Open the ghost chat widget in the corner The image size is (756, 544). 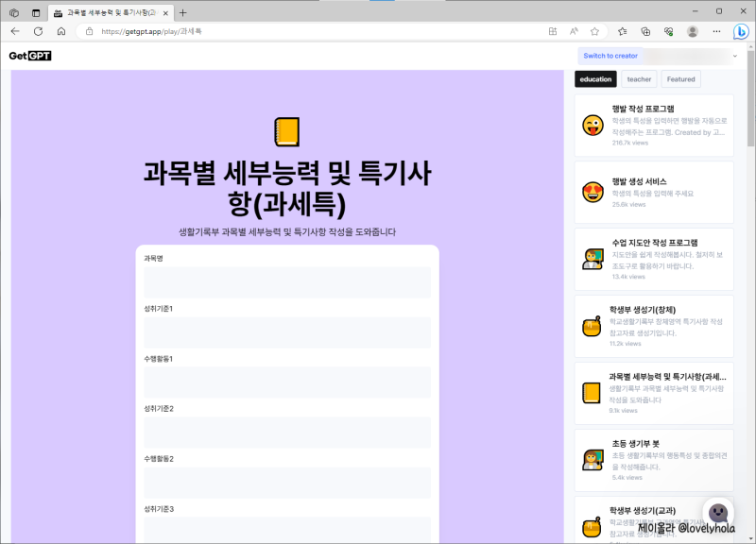click(x=718, y=515)
